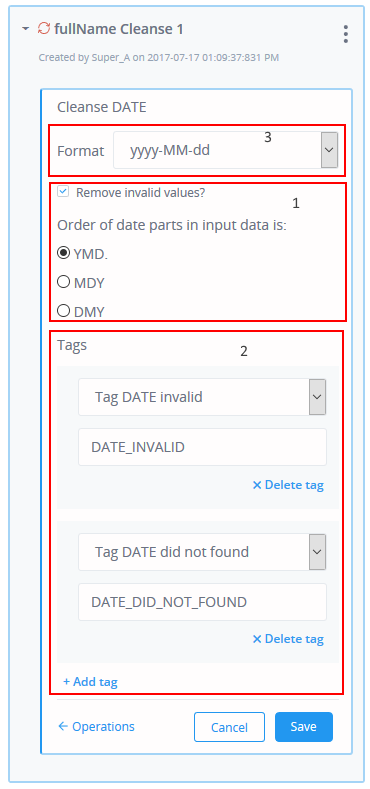The image size is (370, 789).
Task: Delete the DATE_DID_NOT_FOUND tag
Action: pos(288,639)
